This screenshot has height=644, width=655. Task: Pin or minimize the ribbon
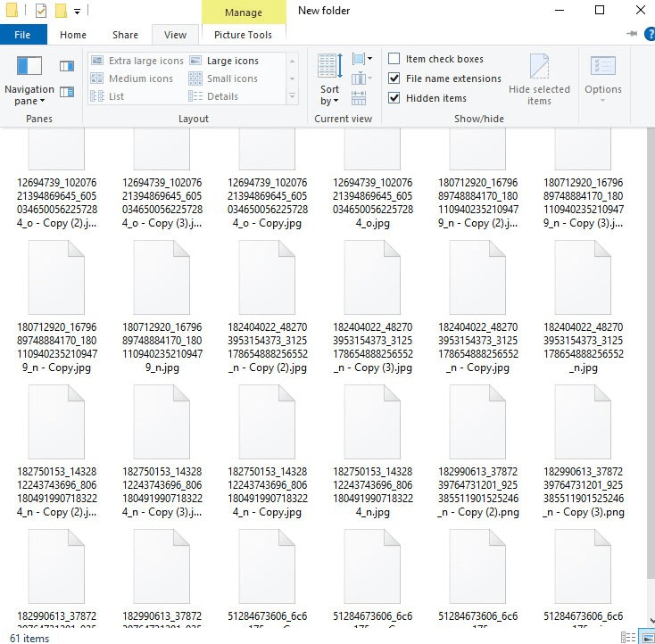click(x=632, y=34)
